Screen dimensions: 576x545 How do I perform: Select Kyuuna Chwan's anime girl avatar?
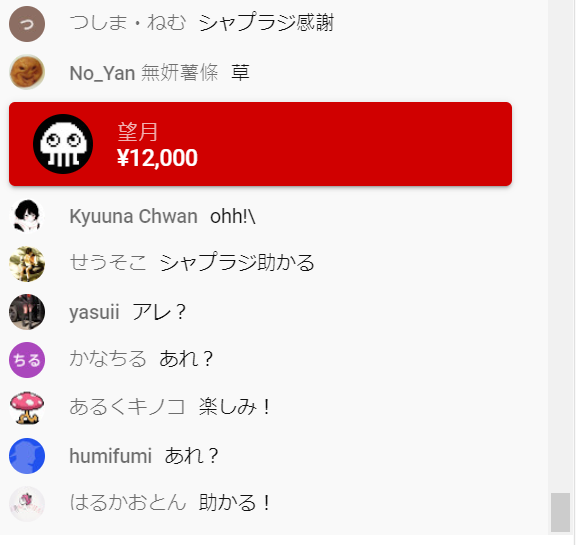pyautogui.click(x=27, y=216)
